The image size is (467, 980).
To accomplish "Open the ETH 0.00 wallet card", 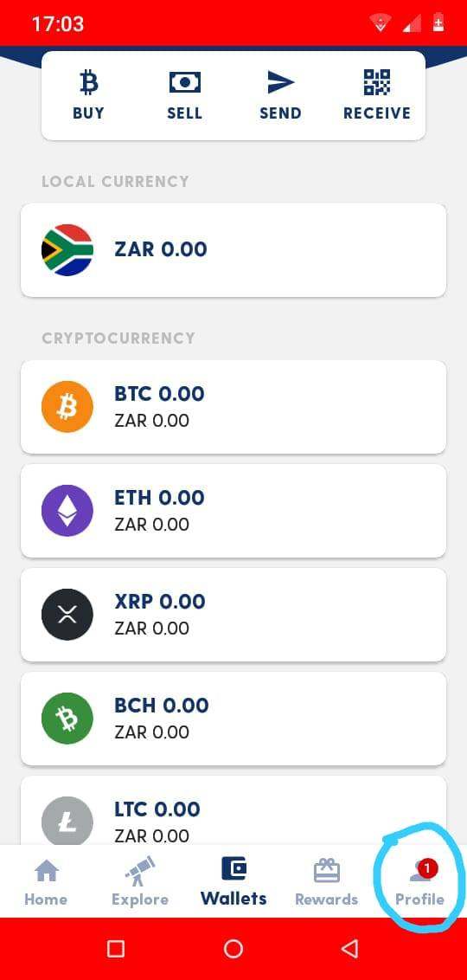I will [x=233, y=511].
